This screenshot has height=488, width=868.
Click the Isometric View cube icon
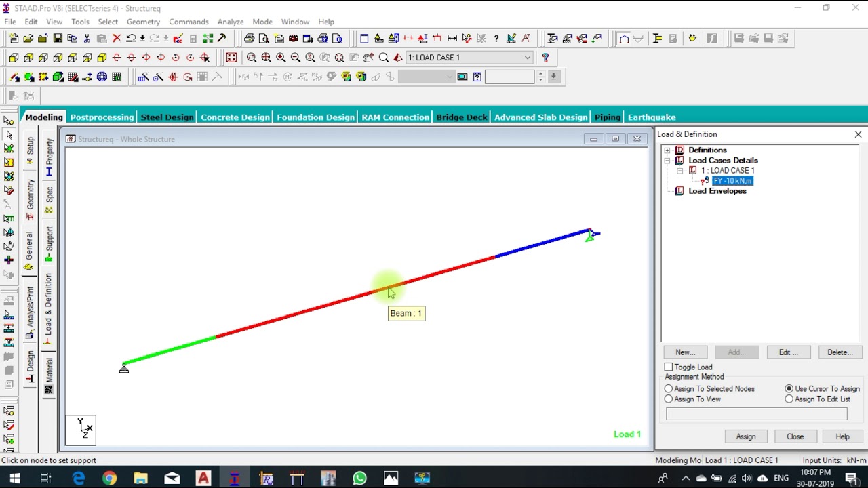[x=102, y=58]
